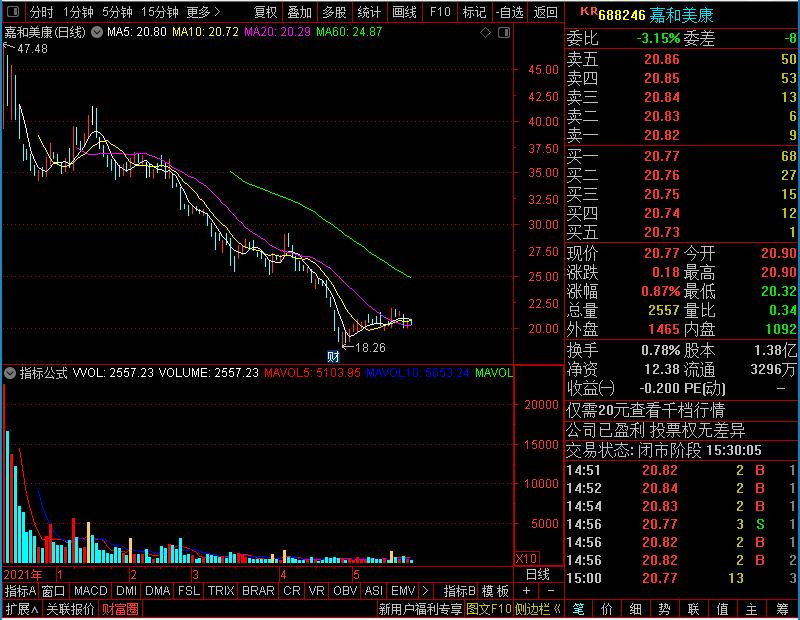This screenshot has width=800, height=620.
Task: Toggle 叠加 overlay mode
Action: (299, 12)
